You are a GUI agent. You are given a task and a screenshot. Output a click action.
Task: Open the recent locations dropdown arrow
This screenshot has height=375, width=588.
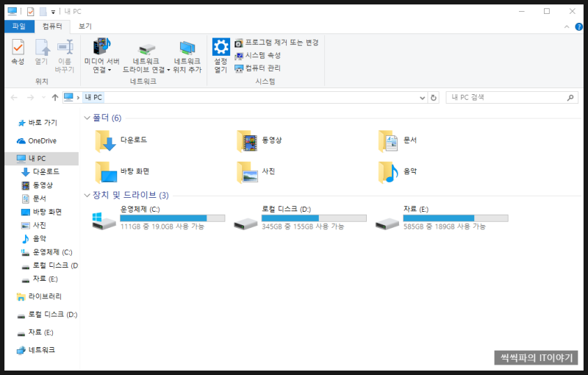tap(43, 98)
